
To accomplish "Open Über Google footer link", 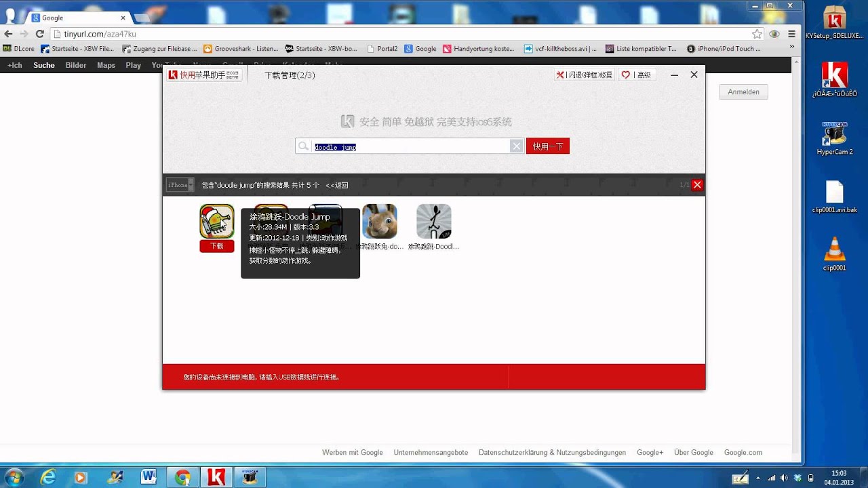I will point(694,452).
